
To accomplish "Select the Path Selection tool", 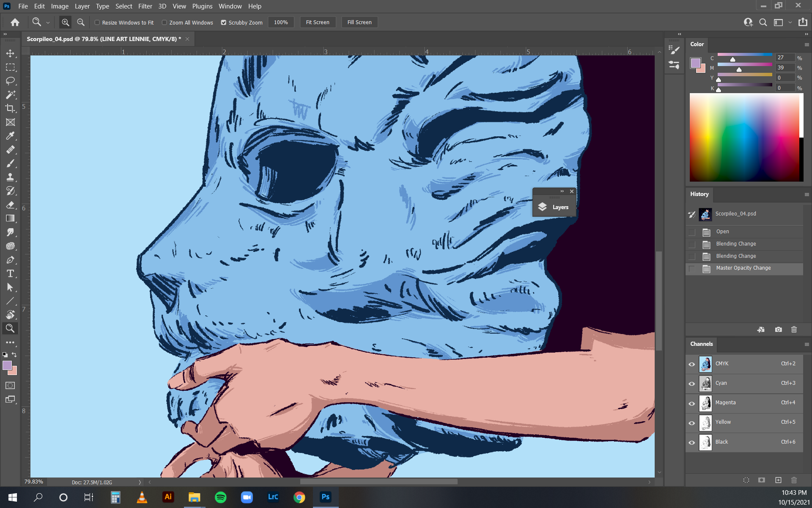I will click(x=10, y=287).
